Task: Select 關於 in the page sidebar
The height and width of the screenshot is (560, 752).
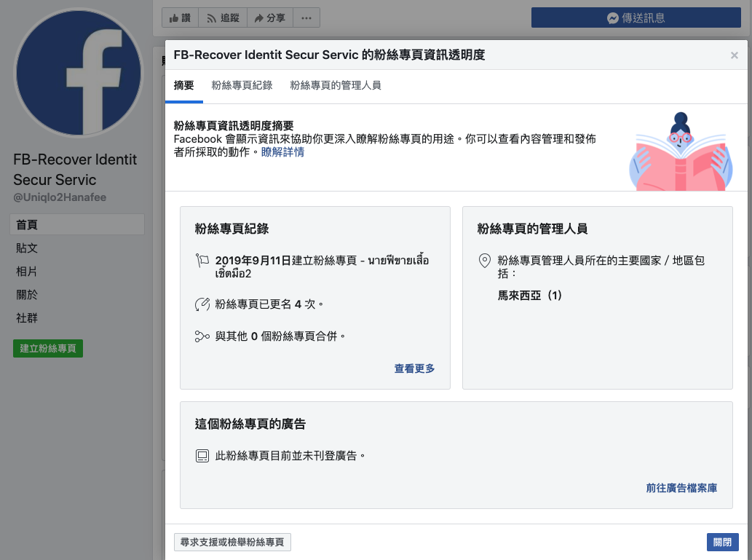Action: tap(27, 295)
